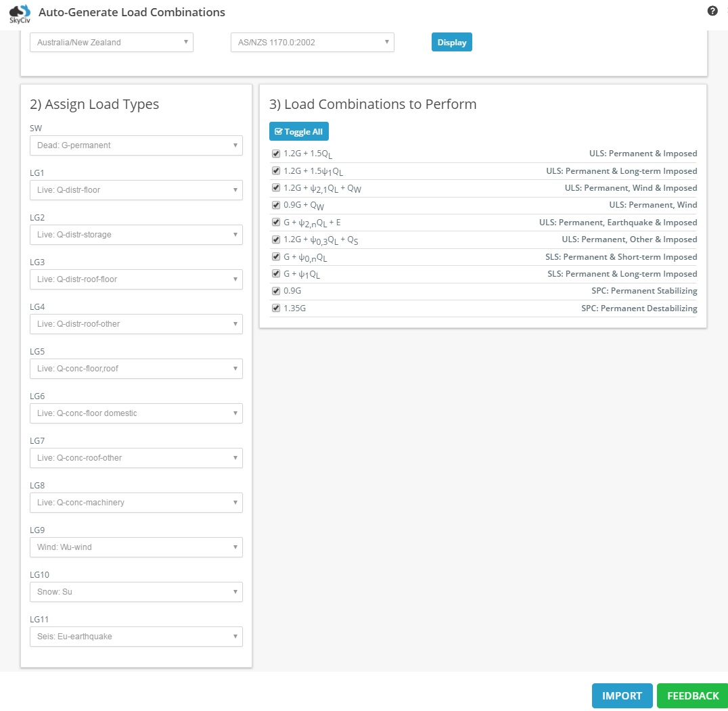This screenshot has width=728, height=711.
Task: Open the LG8 Live: Q-conc-machinery dropdown
Action: click(136, 503)
